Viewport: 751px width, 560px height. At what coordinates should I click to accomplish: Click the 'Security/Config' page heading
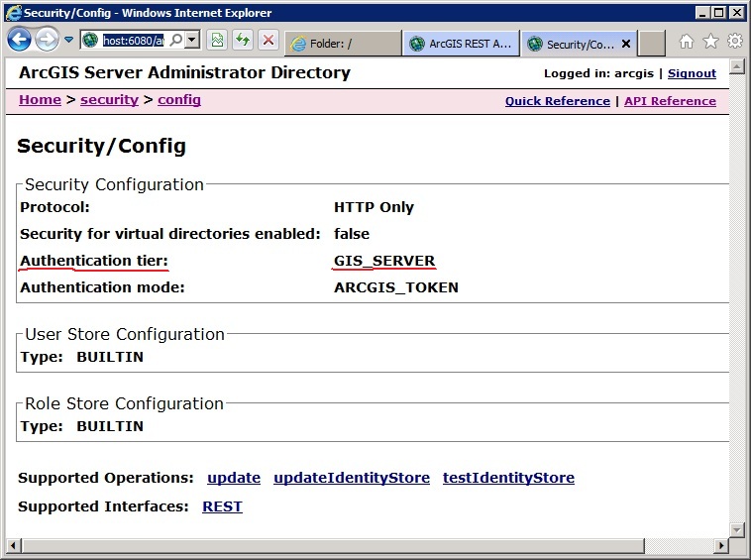101,146
